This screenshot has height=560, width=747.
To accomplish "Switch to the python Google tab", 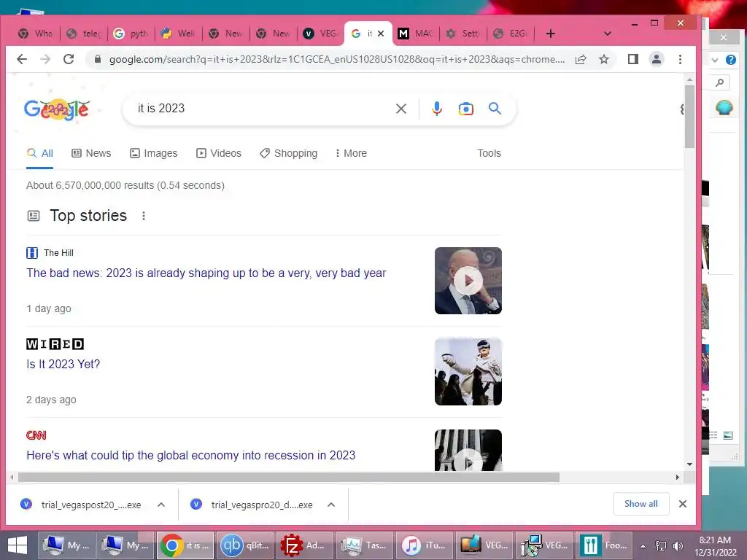I will [x=131, y=34].
